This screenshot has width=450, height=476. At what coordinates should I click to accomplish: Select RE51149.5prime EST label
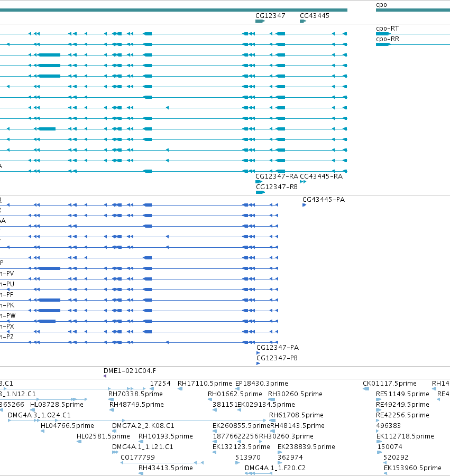402,394
